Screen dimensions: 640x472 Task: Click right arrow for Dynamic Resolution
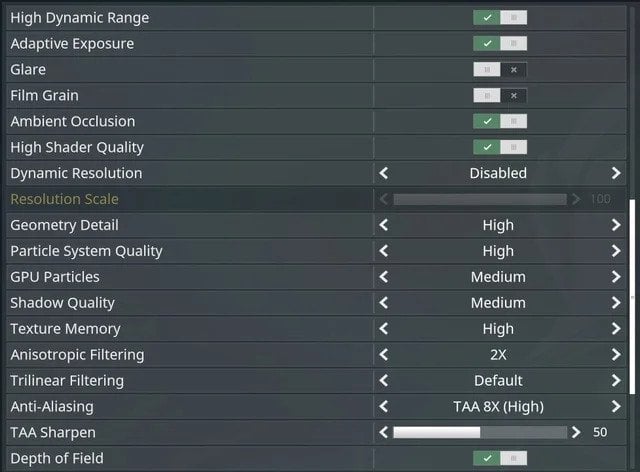point(615,173)
